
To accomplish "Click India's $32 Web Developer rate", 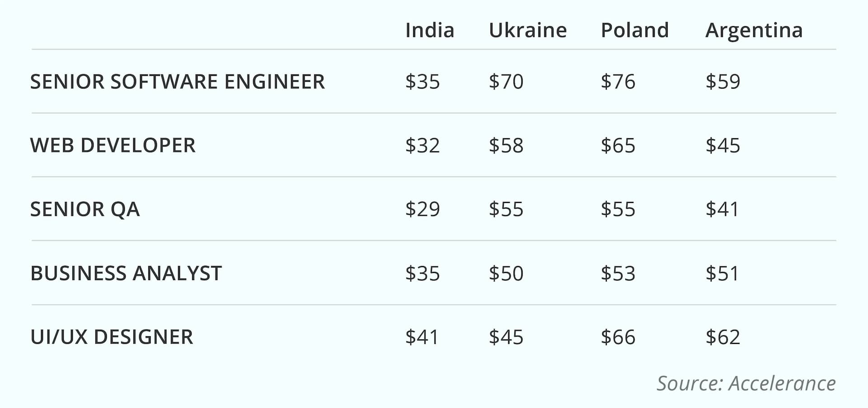I will (x=422, y=145).
